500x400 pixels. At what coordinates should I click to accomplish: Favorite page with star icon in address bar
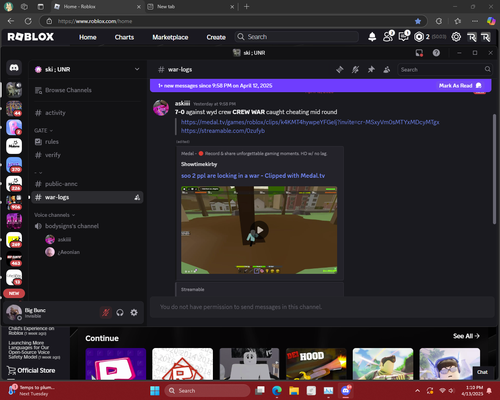pos(418,21)
